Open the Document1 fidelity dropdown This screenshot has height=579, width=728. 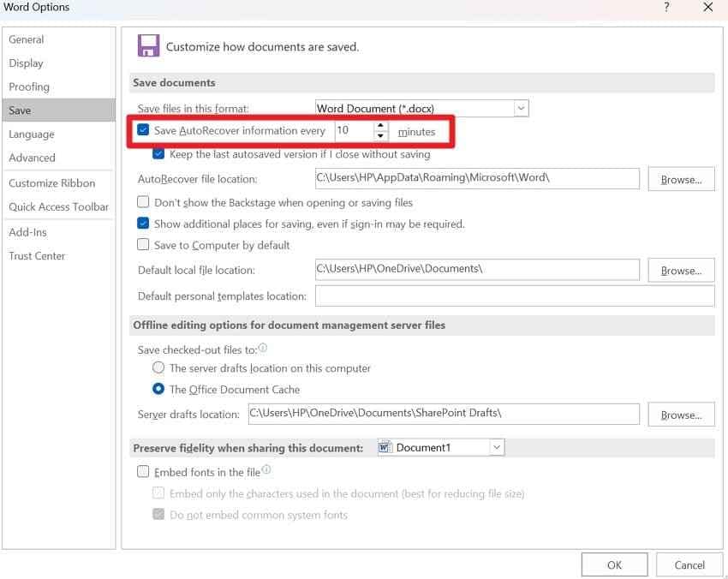[496, 447]
